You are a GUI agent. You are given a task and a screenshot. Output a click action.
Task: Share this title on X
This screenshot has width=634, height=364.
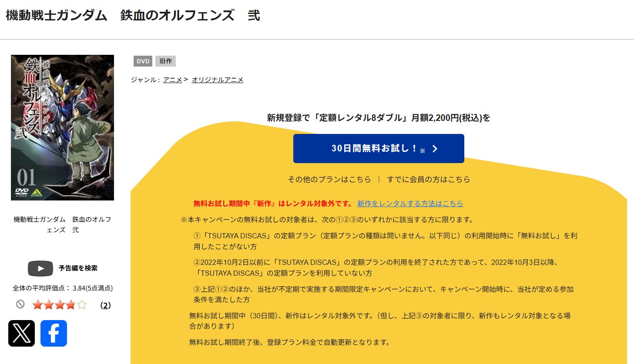pos(21,333)
